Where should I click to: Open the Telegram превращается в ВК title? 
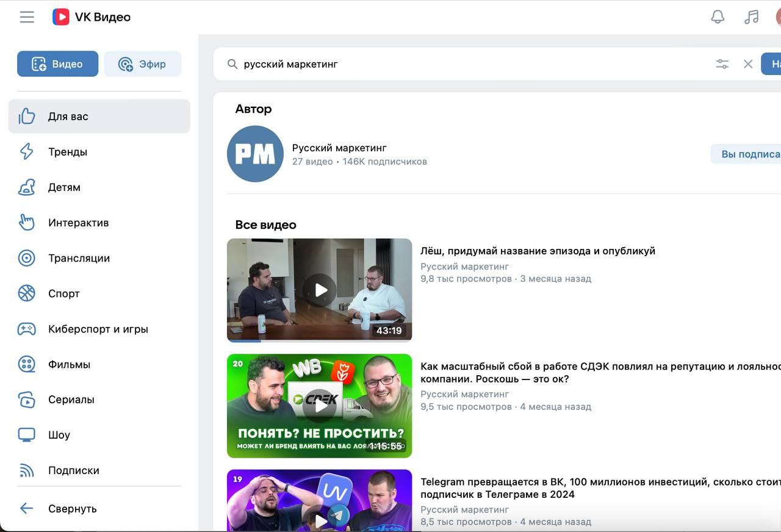pyautogui.click(x=600, y=488)
